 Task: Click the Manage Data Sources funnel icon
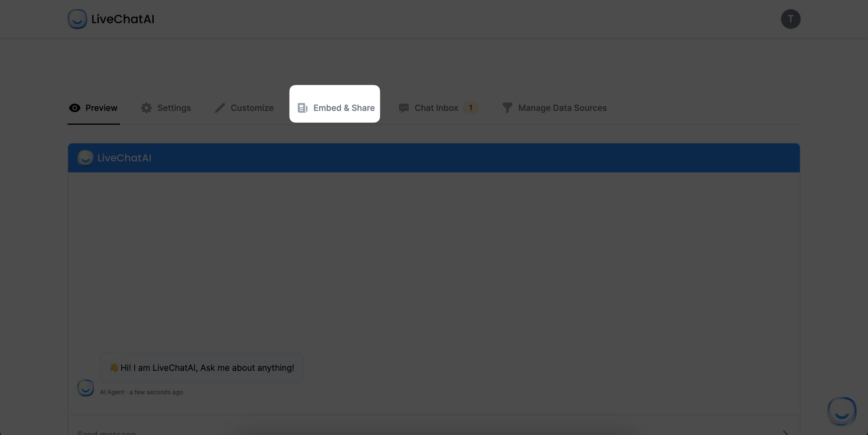507,108
